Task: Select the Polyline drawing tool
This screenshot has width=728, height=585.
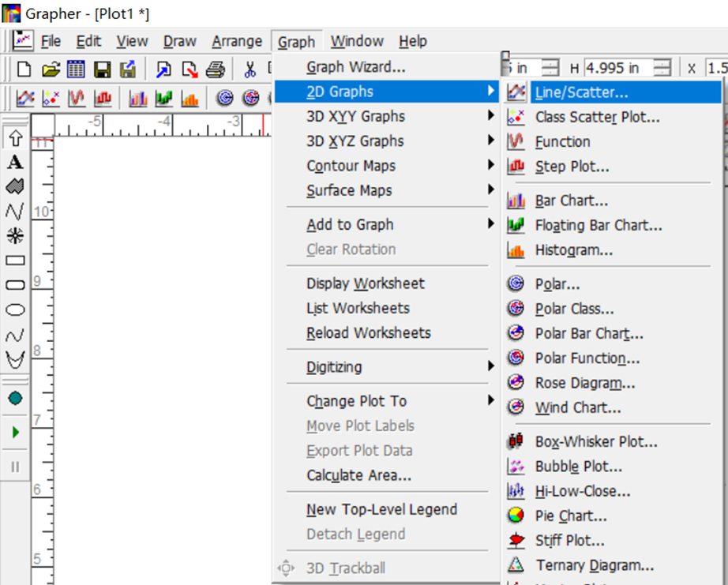Action: point(15,212)
